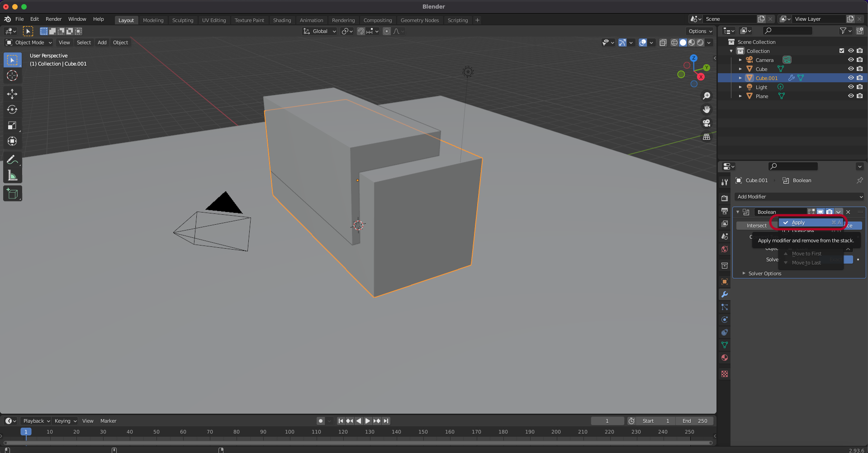
Task: Select the Add Cube tool
Action: pos(12,193)
